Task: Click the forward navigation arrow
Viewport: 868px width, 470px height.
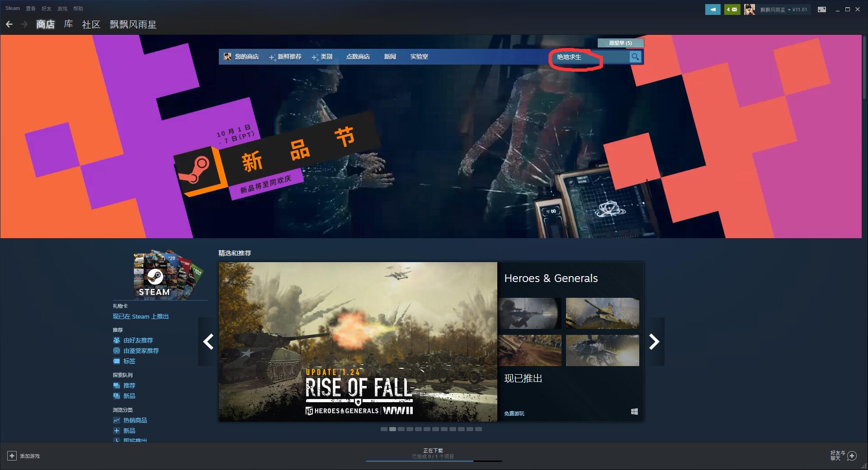Action: click(24, 24)
